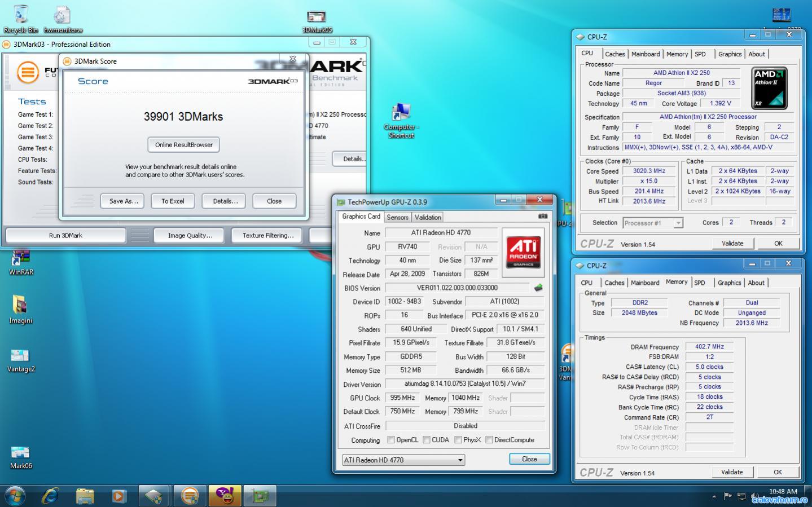Switch to the 3DMark03 taskbar button
The height and width of the screenshot is (507, 812).
(190, 496)
